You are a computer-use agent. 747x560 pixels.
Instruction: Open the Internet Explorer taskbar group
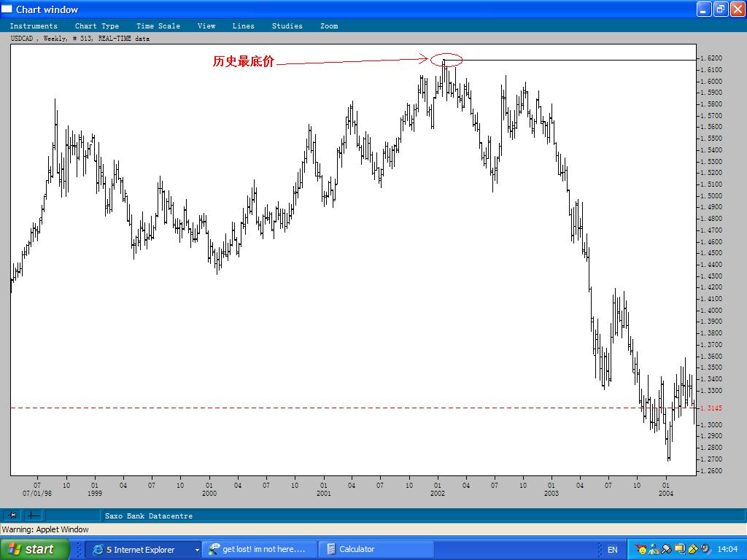coord(144,550)
